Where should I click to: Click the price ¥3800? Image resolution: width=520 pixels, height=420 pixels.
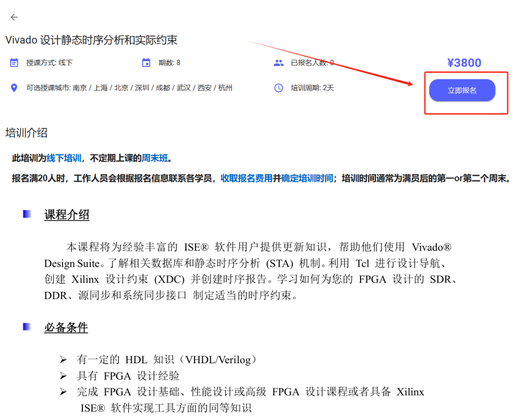[464, 63]
